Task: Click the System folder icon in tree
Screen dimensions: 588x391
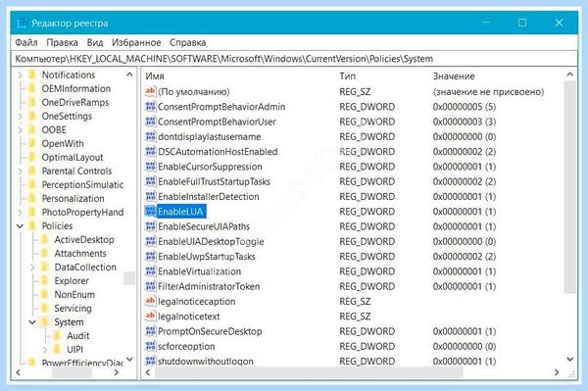Action: [x=45, y=322]
